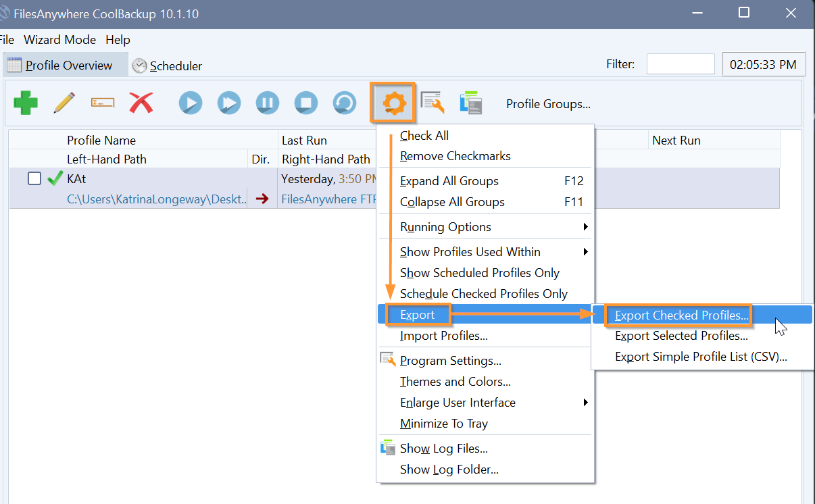Click the Filter input field
This screenshot has height=504, width=815.
681,64
